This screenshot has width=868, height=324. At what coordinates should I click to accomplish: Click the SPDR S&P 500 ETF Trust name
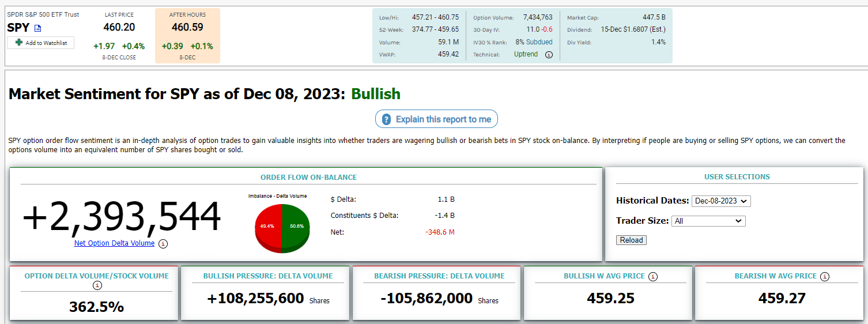pos(43,14)
